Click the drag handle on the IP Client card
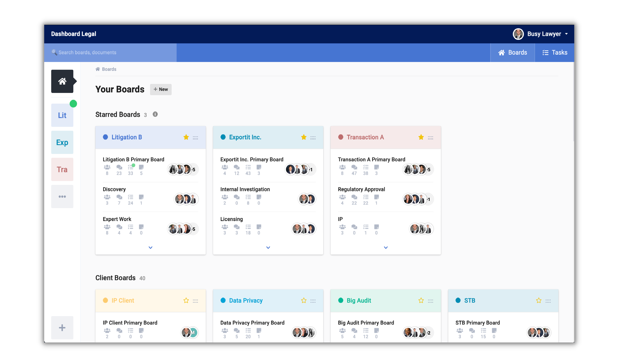Screen dimensions: 634x364 [x=196, y=301]
